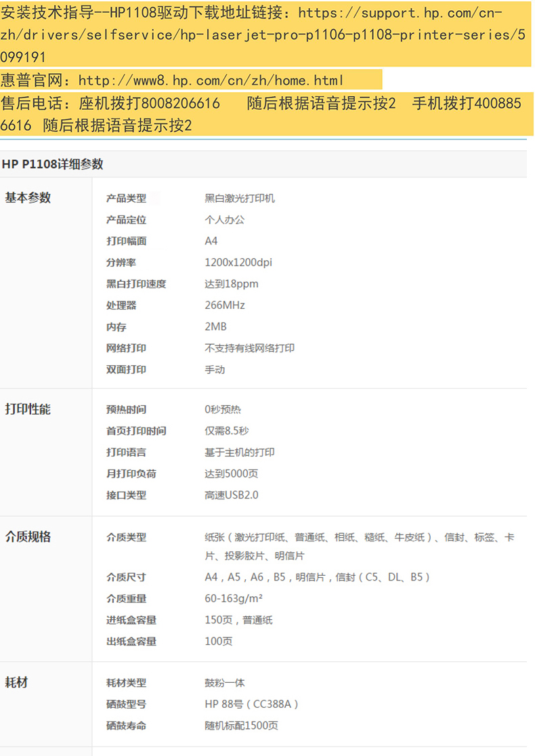The height and width of the screenshot is (756, 535).
Task: Click the 首页打印时间 label
Action: (136, 431)
